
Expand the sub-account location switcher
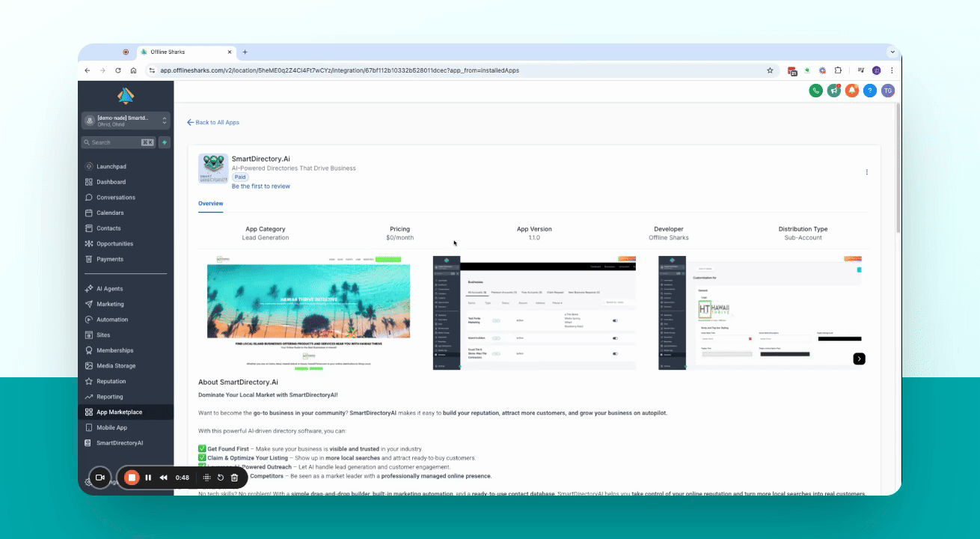point(126,121)
